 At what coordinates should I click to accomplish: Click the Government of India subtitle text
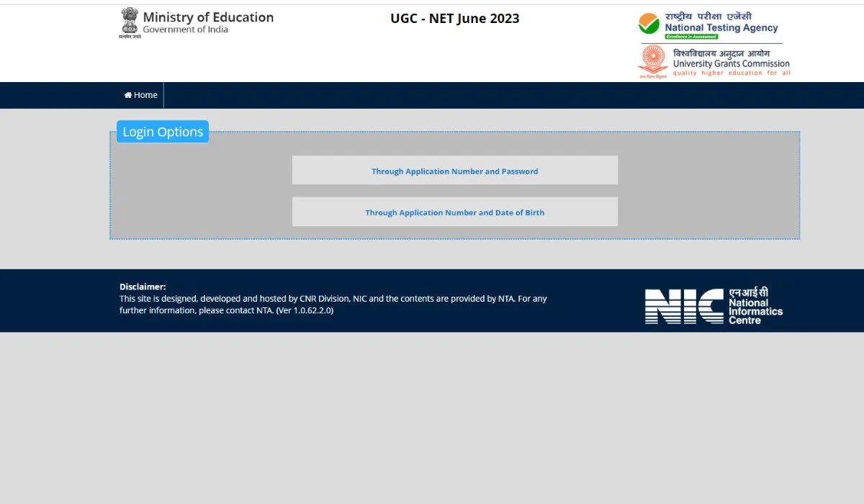click(185, 30)
